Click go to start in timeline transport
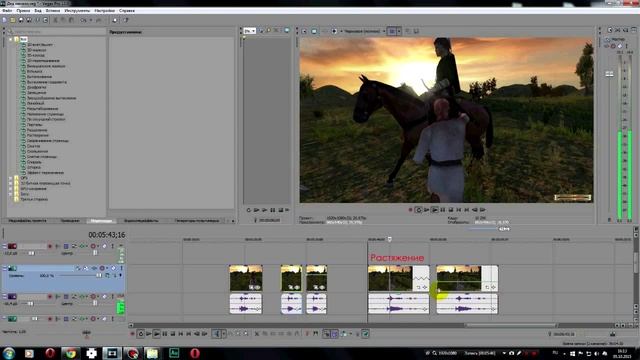Screen dimensions: 640x360 (181, 334)
